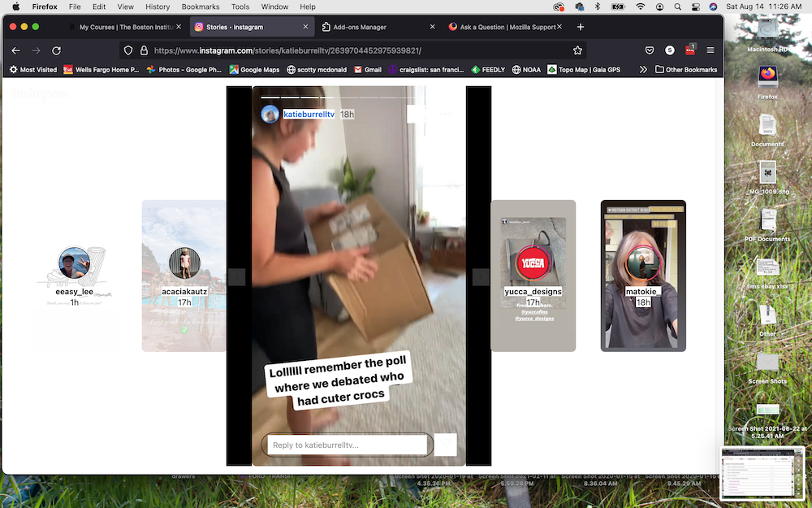
Task: Open the user account menu bar icon
Action: click(659, 7)
